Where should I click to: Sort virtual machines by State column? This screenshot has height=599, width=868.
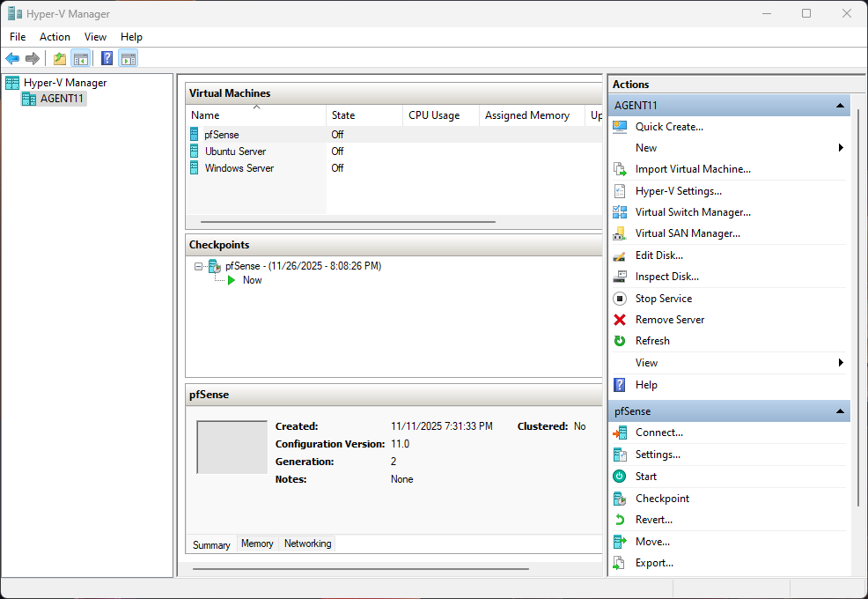tap(343, 115)
